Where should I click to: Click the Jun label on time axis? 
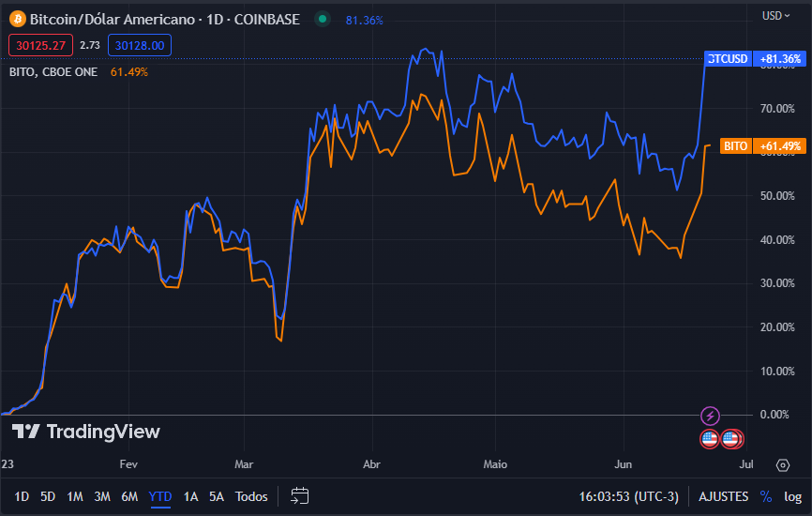(623, 464)
